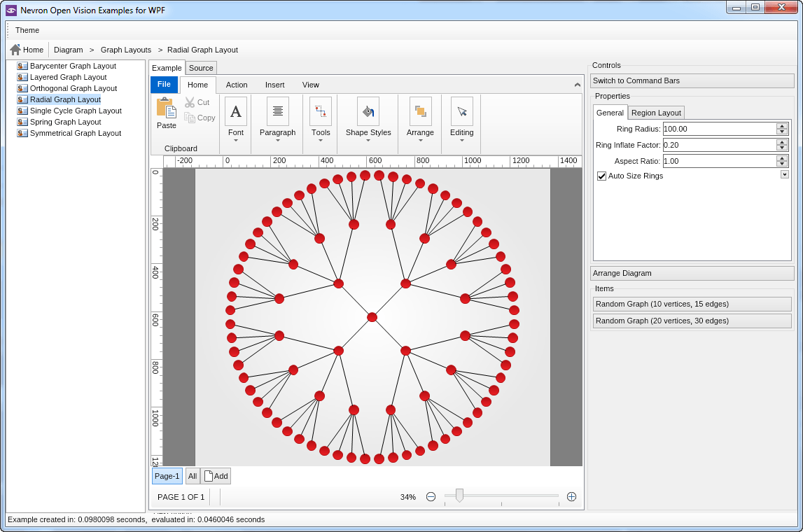803x532 pixels.
Task: Click the Cut scissors icon
Action: click(190, 102)
